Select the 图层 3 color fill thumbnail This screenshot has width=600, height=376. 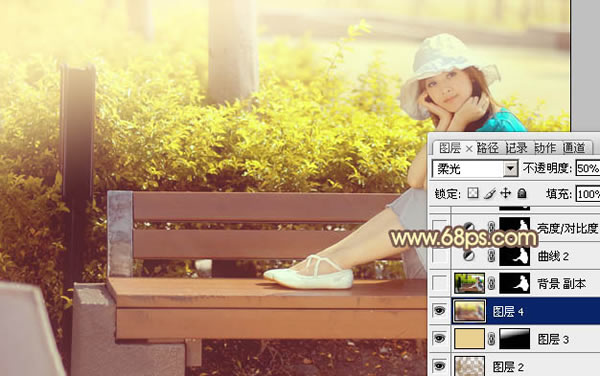(x=469, y=339)
